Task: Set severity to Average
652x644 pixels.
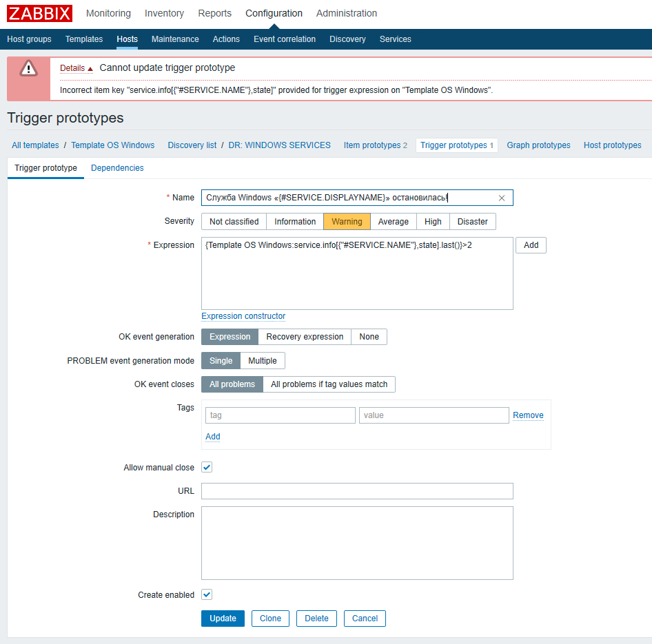Action: pyautogui.click(x=394, y=222)
